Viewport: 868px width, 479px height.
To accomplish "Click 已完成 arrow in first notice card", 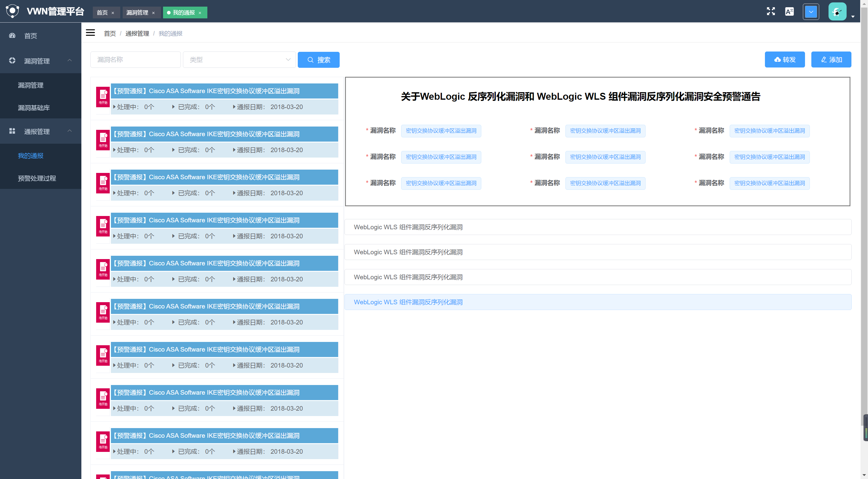I will (174, 107).
